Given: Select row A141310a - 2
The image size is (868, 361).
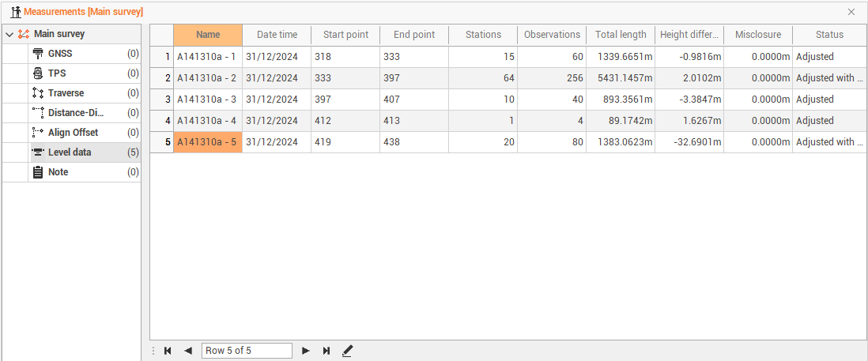Looking at the screenshot, I should click(207, 78).
